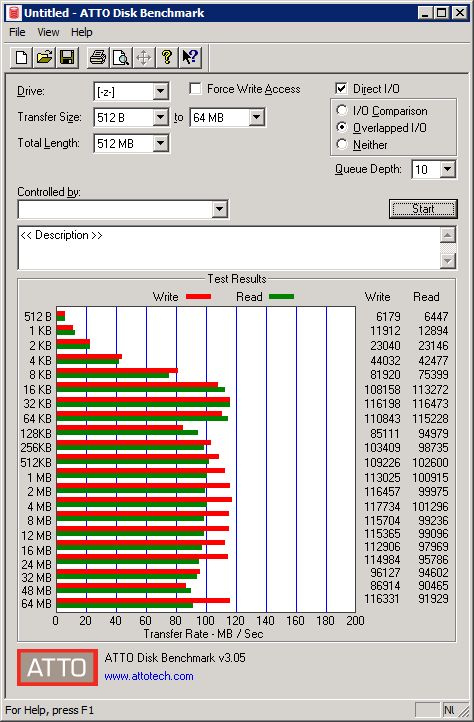Open print preview toolbar icon
Image resolution: width=474 pixels, height=722 pixels.
click(121, 58)
